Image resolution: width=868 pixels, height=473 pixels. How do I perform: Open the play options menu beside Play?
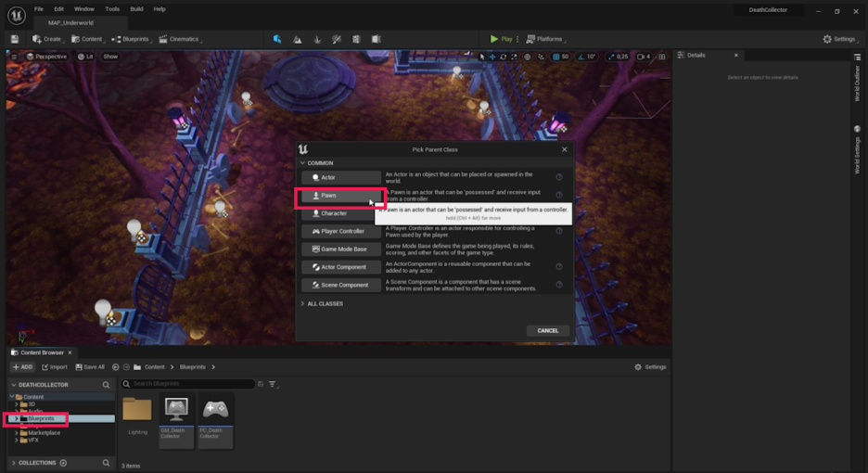(x=517, y=39)
